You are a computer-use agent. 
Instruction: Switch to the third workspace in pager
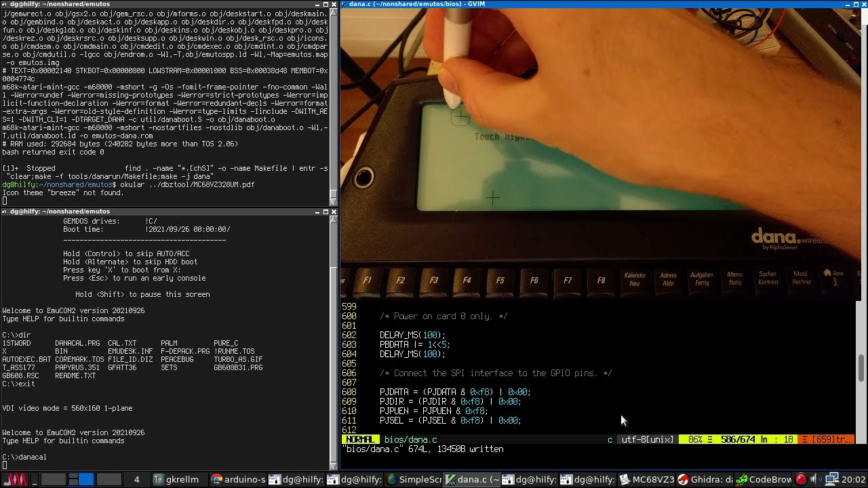coord(108,479)
